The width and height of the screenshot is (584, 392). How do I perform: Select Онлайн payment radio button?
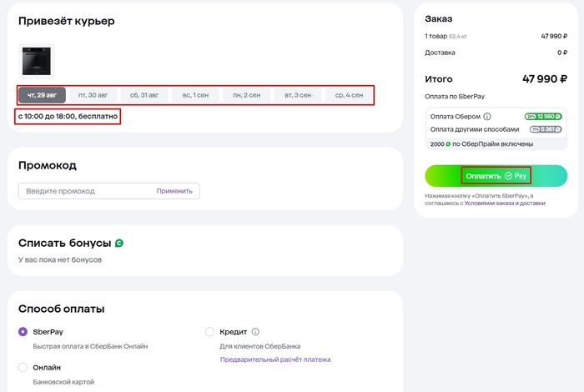click(x=23, y=367)
